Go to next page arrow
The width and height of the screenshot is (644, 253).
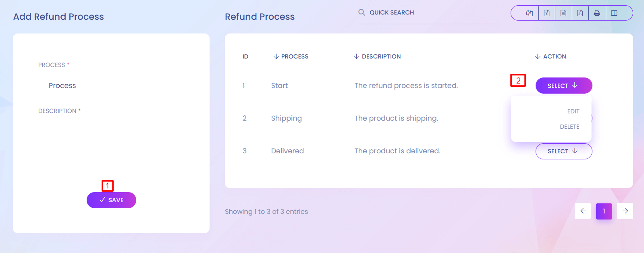(x=625, y=211)
